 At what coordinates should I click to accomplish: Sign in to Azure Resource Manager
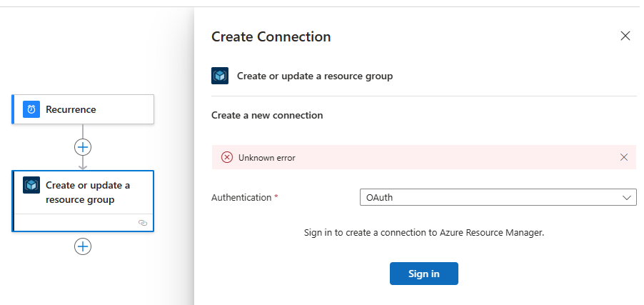pyautogui.click(x=424, y=274)
